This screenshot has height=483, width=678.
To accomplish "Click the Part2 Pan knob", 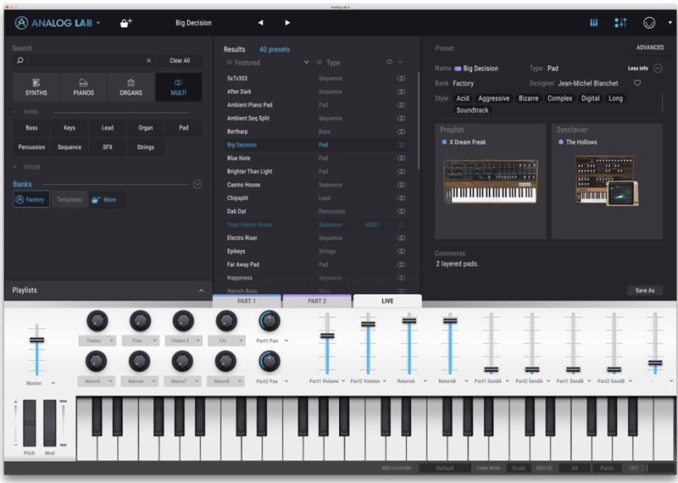I will click(x=269, y=361).
